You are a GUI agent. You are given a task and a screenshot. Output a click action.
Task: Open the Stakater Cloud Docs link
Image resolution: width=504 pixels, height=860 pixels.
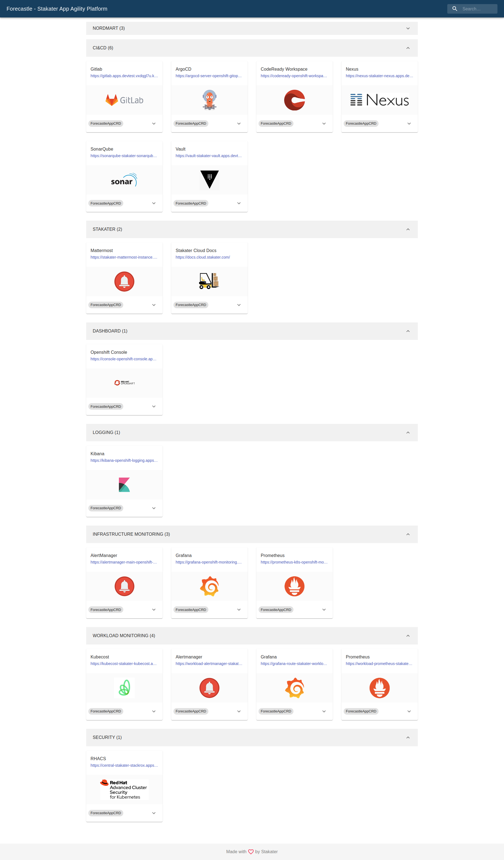pos(202,257)
